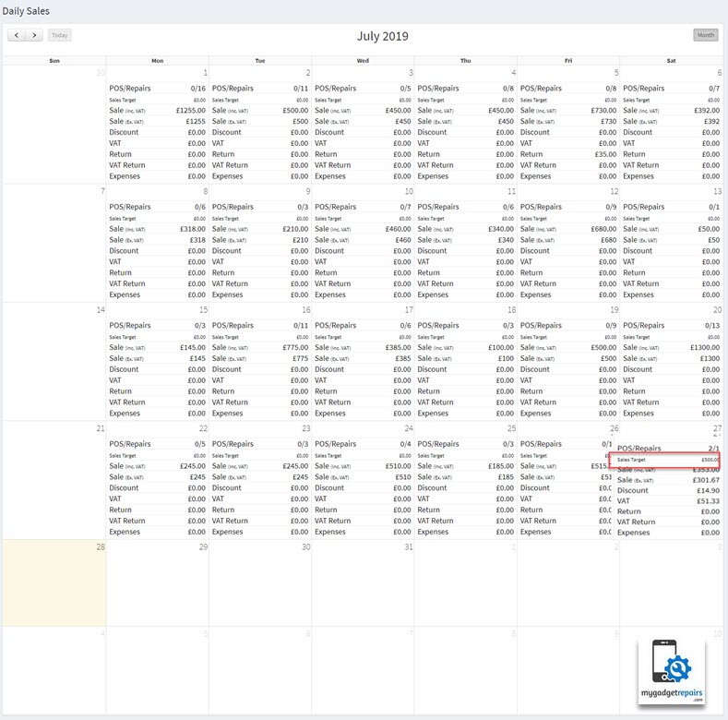Click the Sun column header

coord(54,60)
